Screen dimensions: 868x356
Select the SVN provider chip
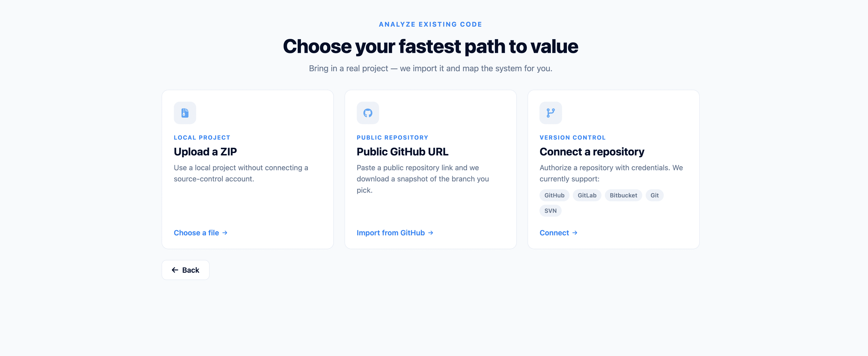550,211
